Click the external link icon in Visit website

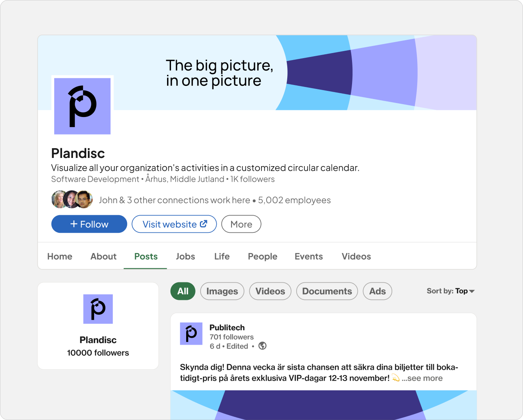204,224
